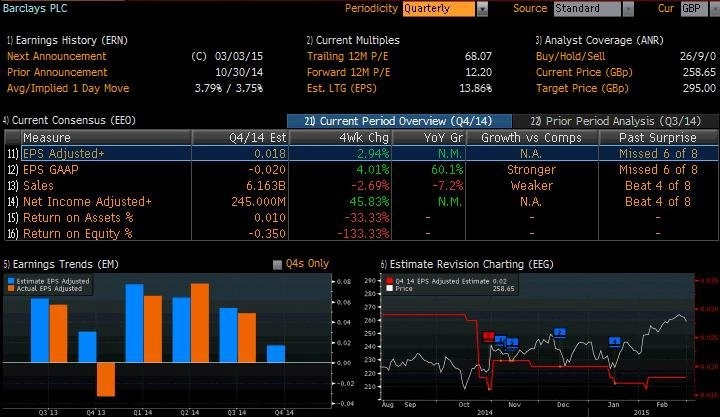Viewport: 720px width, 417px height.
Task: Open Estimate Revision Charting (EEG) link
Action: click(467, 265)
